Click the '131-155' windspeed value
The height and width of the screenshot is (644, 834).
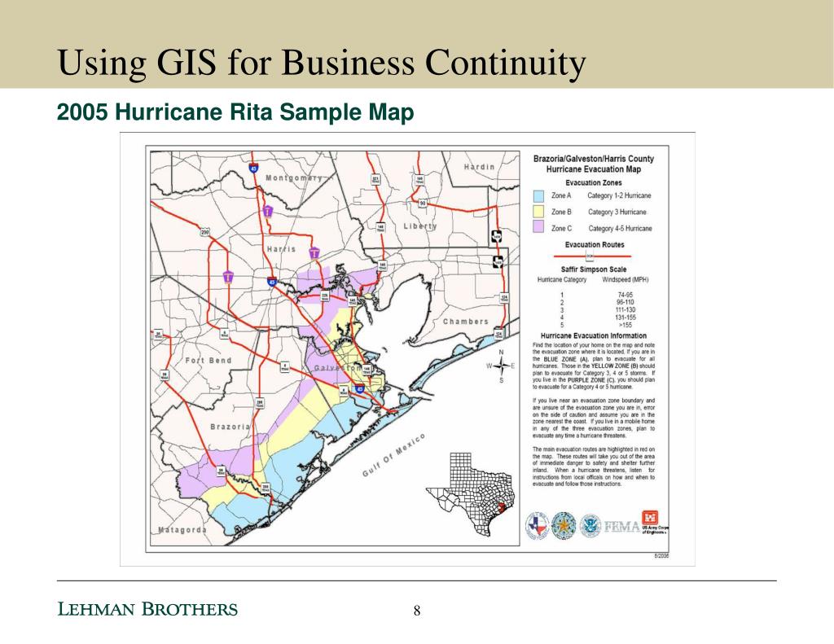pos(625,317)
